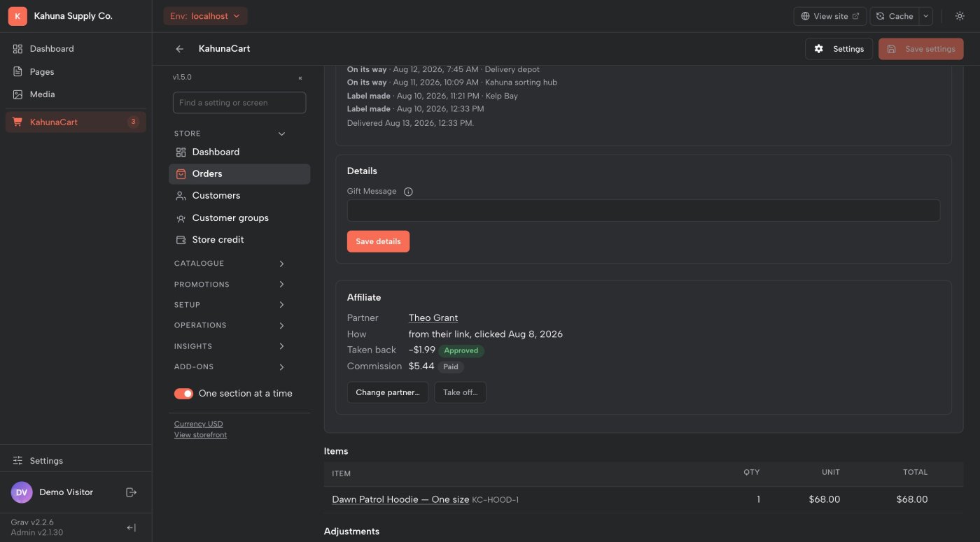The image size is (980, 542).
Task: Click the Kahuna Supply Co. logo icon
Action: [x=17, y=16]
